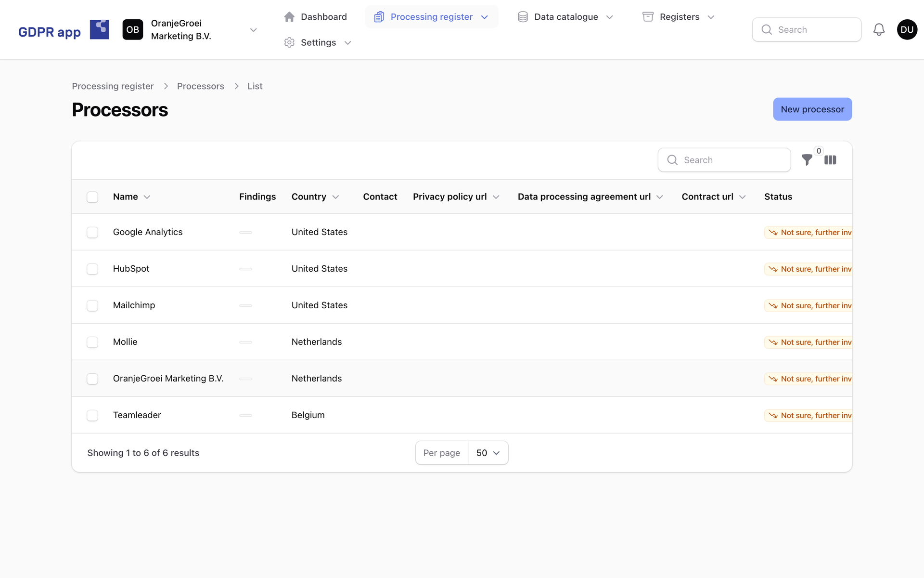Open the Processing register menu

(x=431, y=17)
